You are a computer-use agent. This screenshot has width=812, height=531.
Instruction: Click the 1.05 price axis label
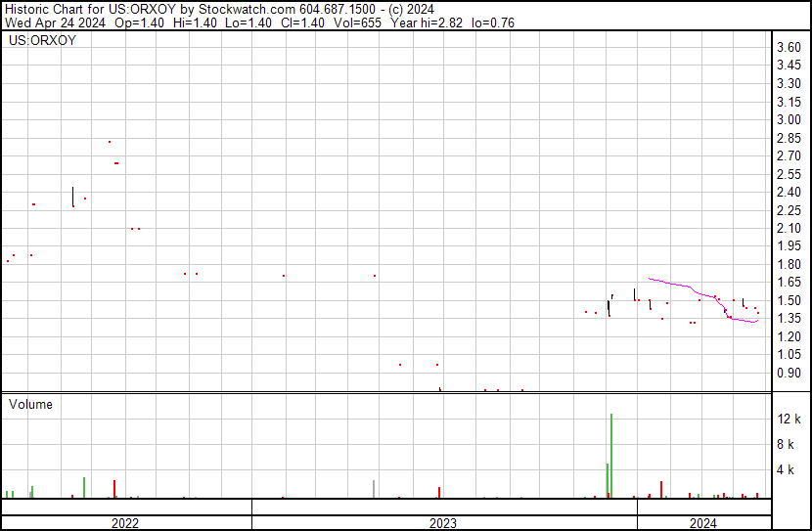point(789,355)
